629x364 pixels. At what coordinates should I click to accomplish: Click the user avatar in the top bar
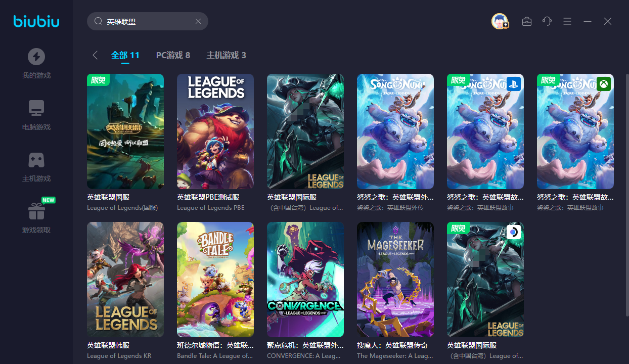tap(500, 21)
